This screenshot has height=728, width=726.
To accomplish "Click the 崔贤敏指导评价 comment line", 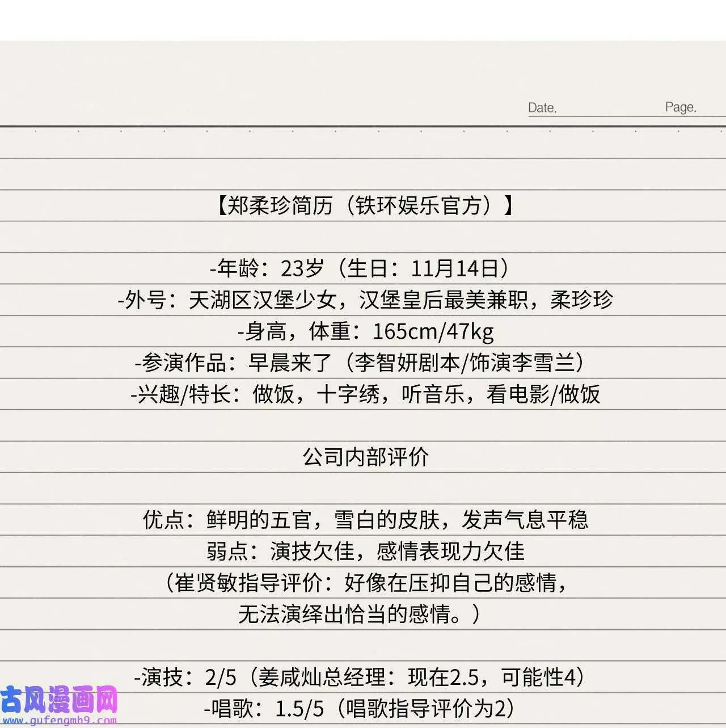I will (366, 583).
